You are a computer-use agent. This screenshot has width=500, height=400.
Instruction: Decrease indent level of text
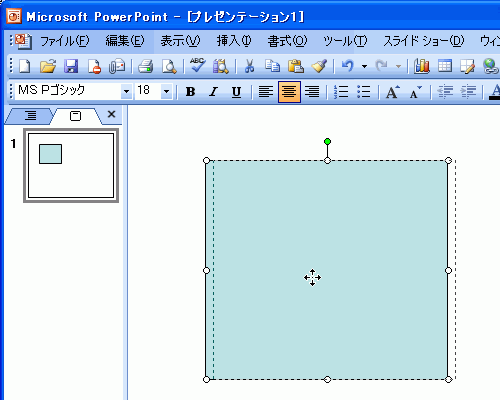point(444,92)
